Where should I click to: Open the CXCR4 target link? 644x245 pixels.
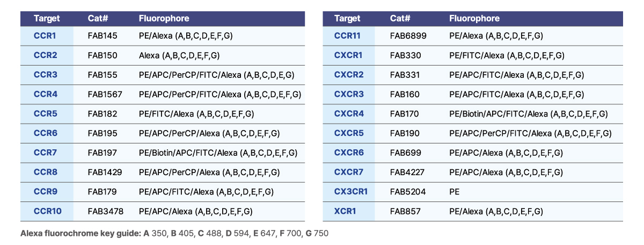tap(349, 114)
